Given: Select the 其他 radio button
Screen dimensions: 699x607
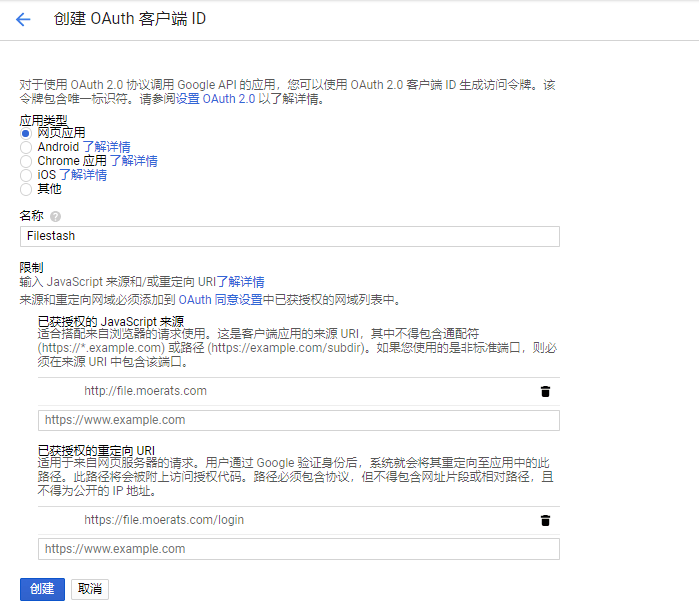Looking at the screenshot, I should tap(26, 189).
